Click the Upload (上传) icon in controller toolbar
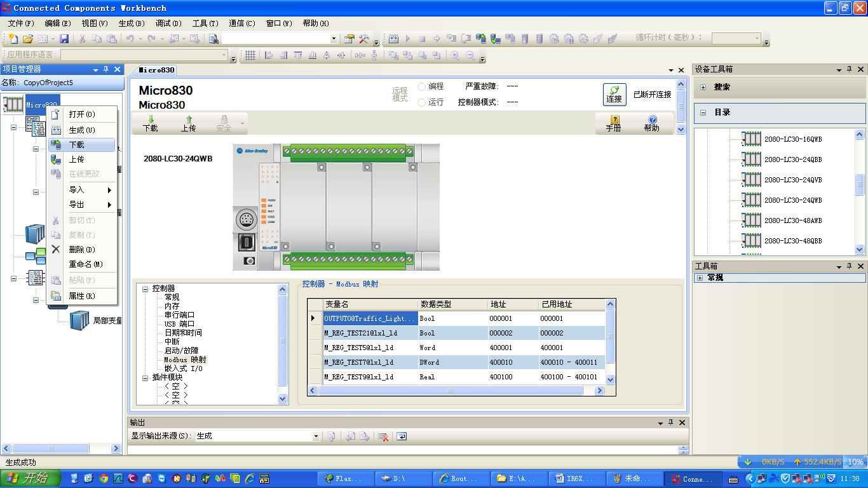 tap(188, 123)
